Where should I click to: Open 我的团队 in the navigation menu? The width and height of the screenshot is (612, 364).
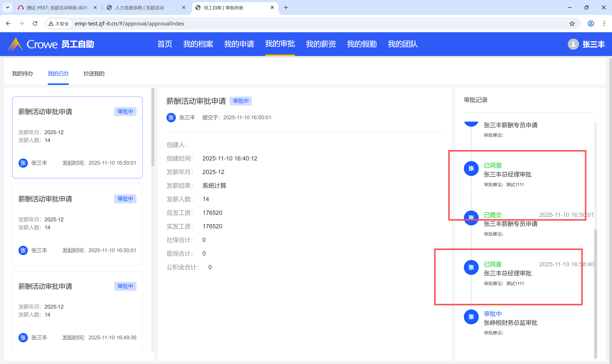[403, 44]
